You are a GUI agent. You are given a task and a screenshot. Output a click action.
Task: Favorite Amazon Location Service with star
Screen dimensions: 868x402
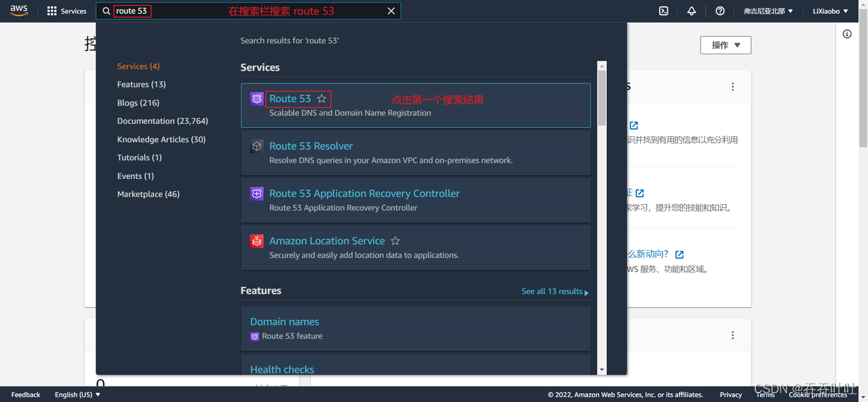click(x=395, y=241)
